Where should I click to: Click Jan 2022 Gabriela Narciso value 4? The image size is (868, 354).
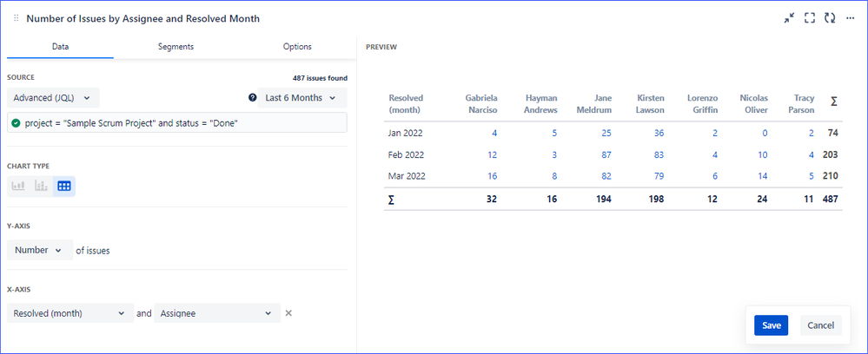(x=494, y=133)
